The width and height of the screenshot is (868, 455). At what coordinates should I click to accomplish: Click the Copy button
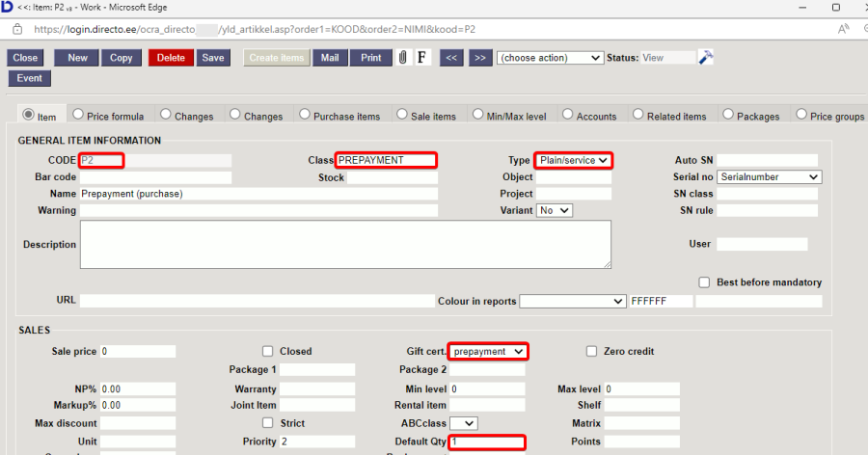(122, 58)
